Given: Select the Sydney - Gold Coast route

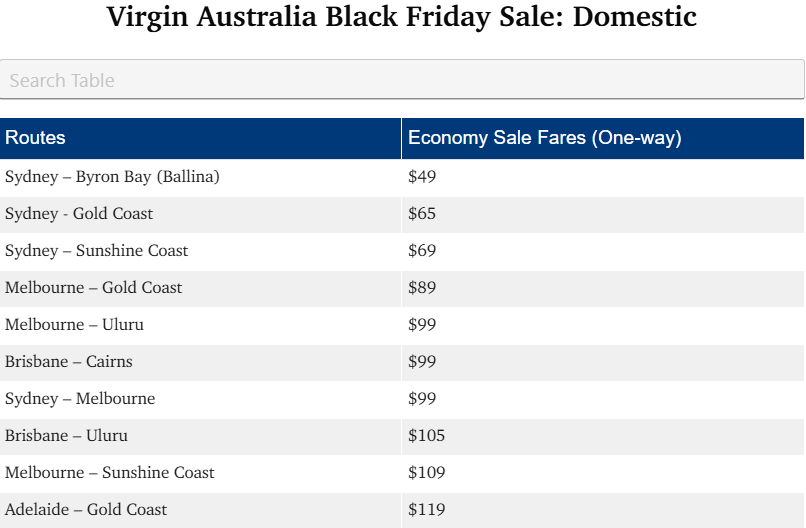Looking at the screenshot, I should [79, 214].
